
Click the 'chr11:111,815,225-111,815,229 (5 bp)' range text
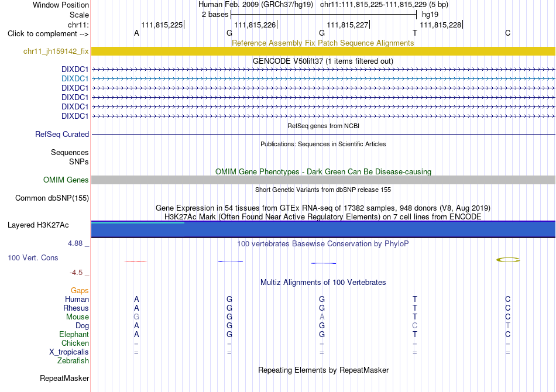[x=384, y=5]
